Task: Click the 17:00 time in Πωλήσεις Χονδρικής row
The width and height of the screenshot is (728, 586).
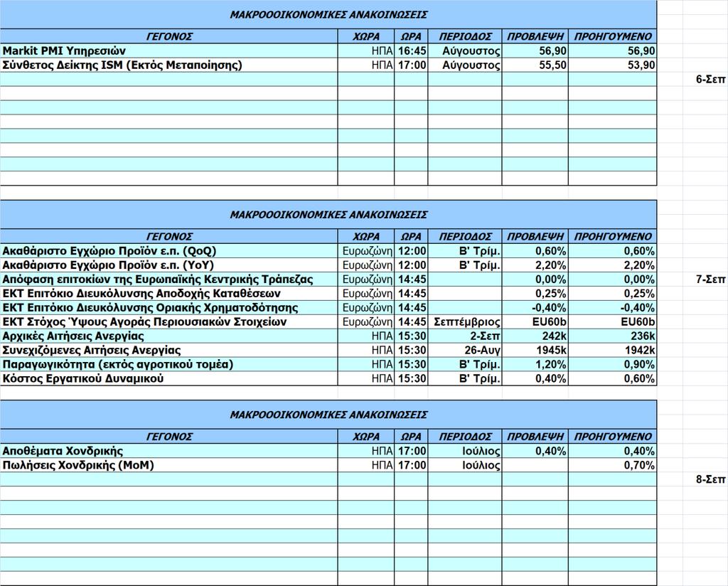Action: [x=411, y=465]
